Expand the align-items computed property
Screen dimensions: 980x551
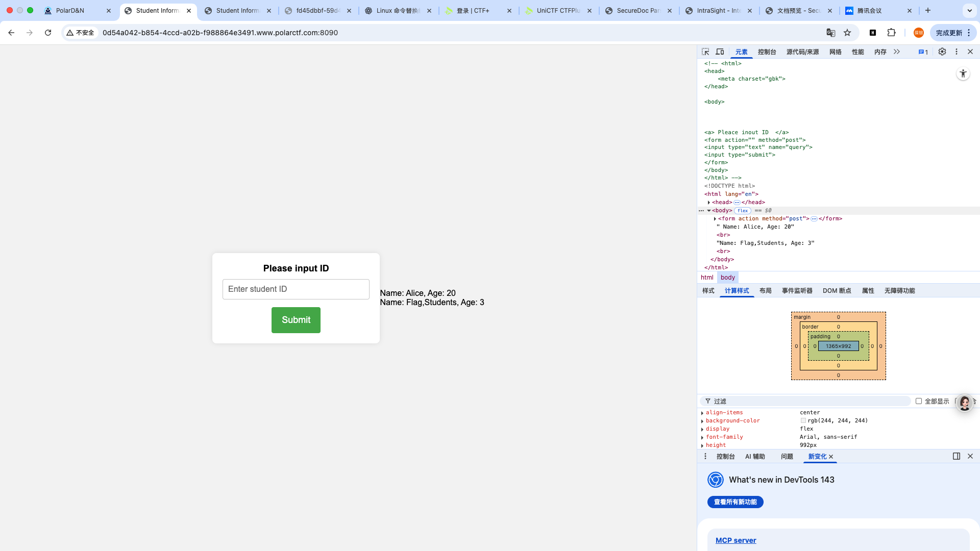[702, 413]
